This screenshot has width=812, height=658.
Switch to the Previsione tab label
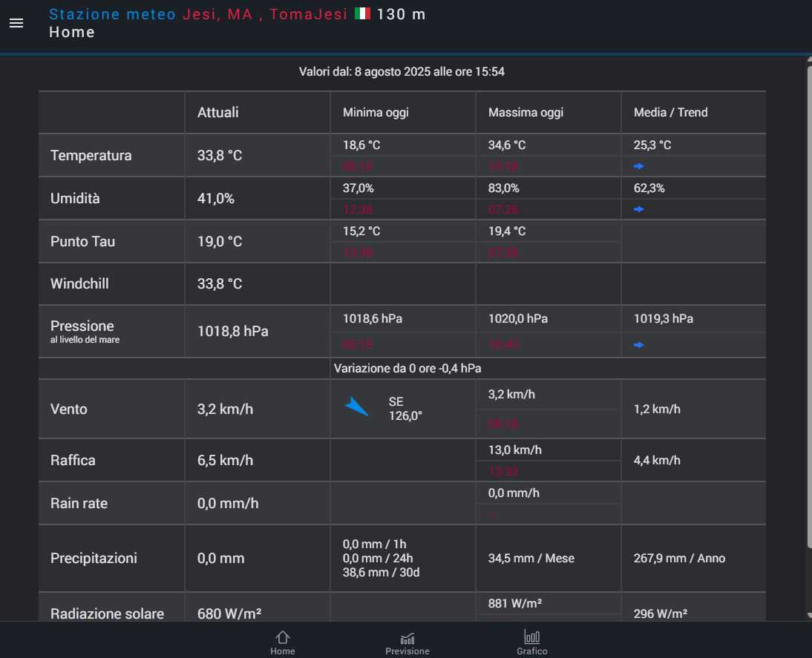[407, 651]
